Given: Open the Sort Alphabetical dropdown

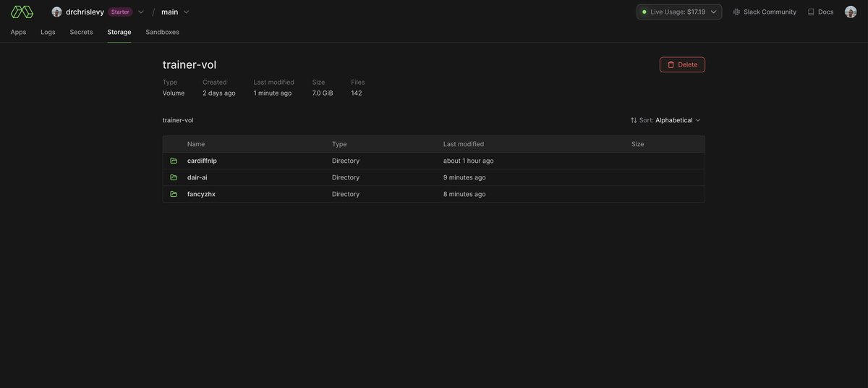Looking at the screenshot, I should click(x=665, y=120).
